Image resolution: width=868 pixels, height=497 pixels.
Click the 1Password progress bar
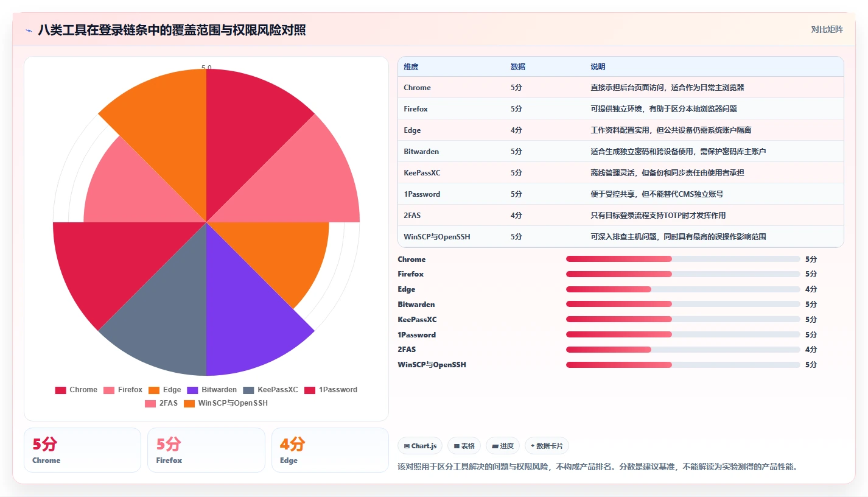(683, 334)
